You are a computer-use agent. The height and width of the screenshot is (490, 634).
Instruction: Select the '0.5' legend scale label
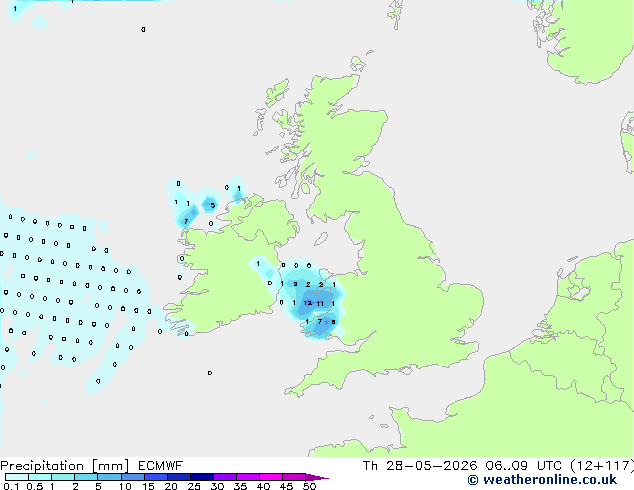pyautogui.click(x=35, y=486)
